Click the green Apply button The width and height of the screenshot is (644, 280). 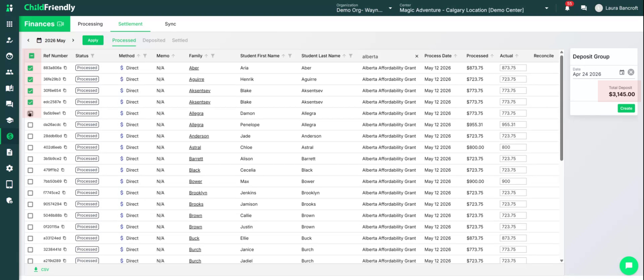(x=93, y=40)
